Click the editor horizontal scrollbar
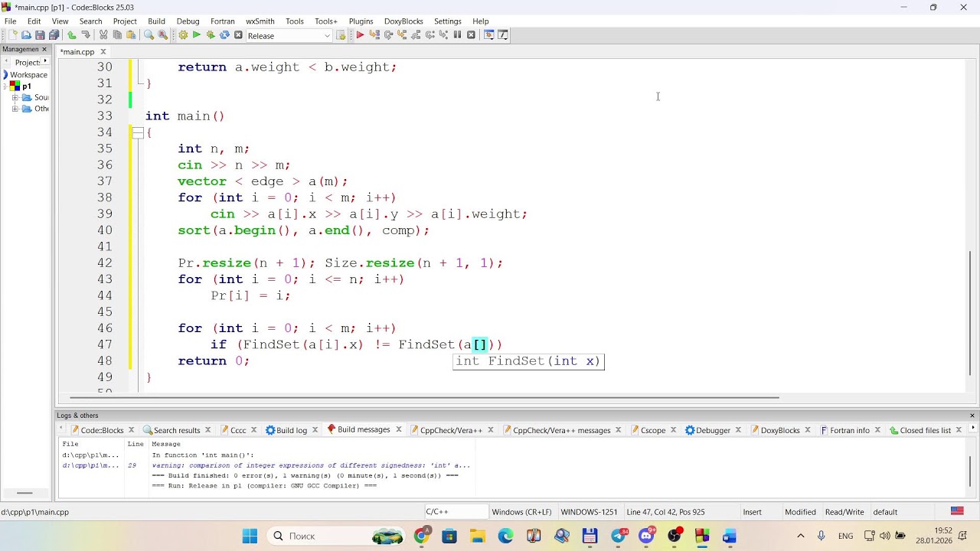980x551 pixels. pos(424,398)
